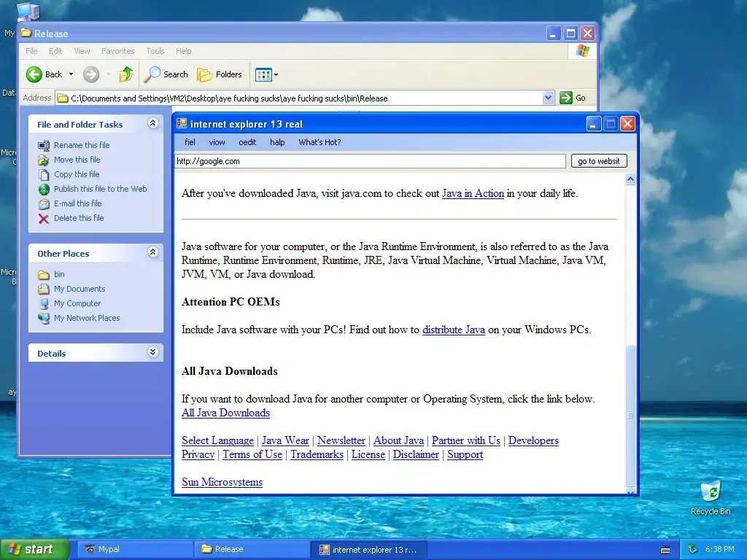Click the Publish this file globe icon
The width and height of the screenshot is (747, 560).
tap(44, 189)
